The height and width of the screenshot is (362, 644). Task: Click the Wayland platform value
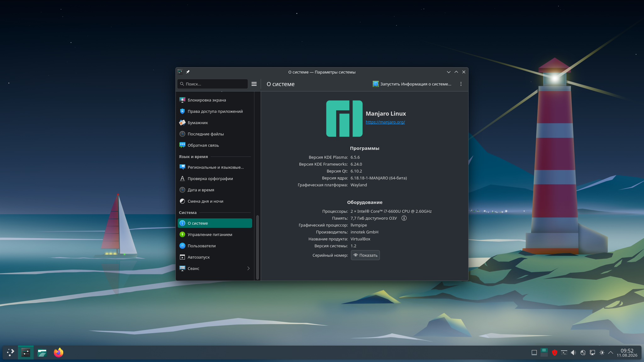click(x=359, y=185)
